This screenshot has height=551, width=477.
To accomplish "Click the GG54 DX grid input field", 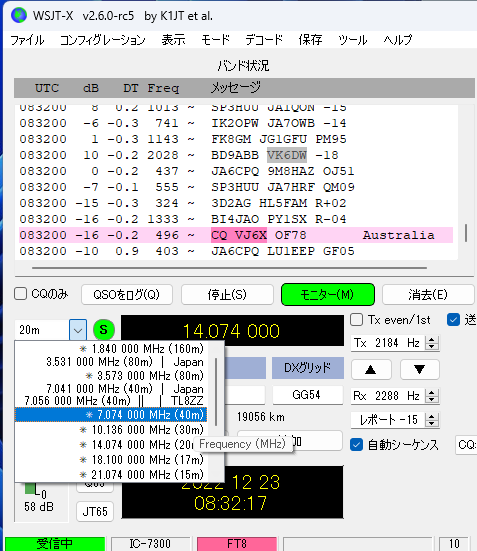I will tap(308, 395).
